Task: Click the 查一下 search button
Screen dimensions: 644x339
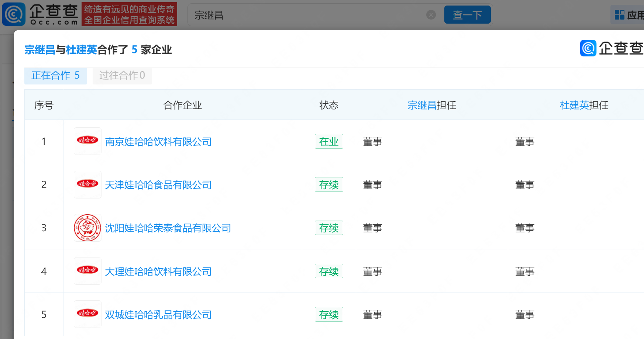Action: [467, 15]
